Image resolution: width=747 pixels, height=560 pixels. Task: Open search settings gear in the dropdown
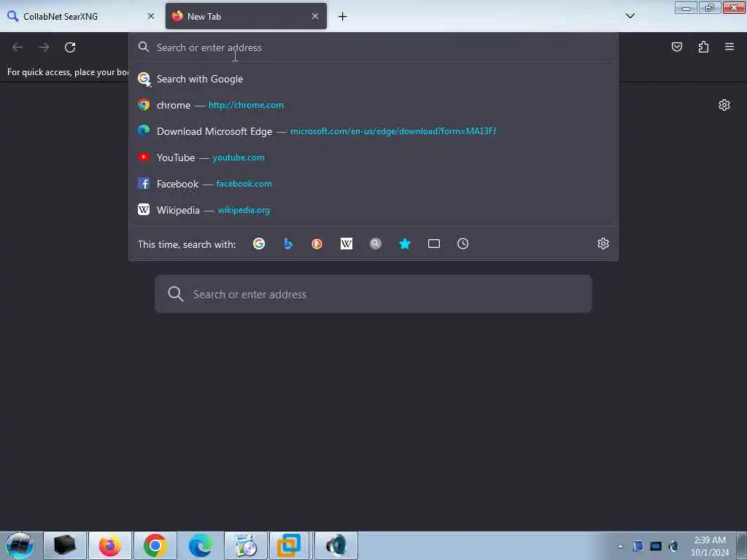603,244
